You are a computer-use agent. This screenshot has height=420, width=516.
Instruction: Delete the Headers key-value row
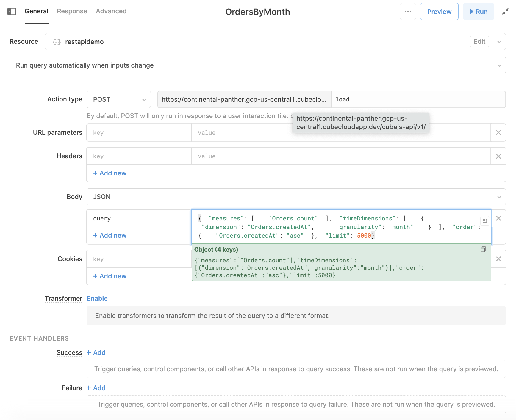pyautogui.click(x=498, y=156)
